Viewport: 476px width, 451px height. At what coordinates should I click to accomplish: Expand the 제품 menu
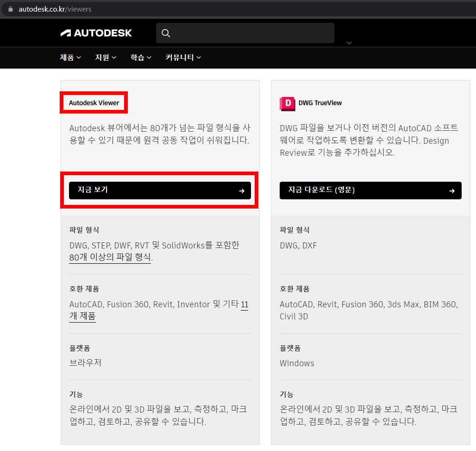click(x=70, y=57)
